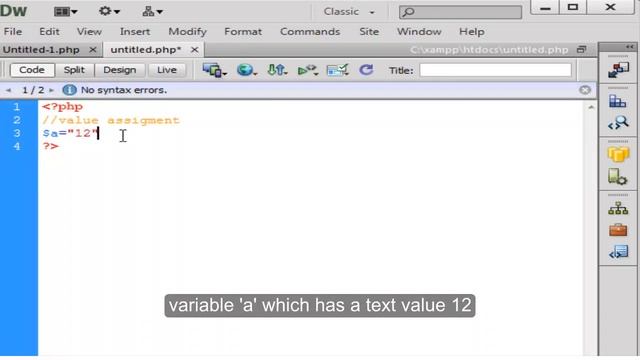Open the Window menu

[419, 31]
